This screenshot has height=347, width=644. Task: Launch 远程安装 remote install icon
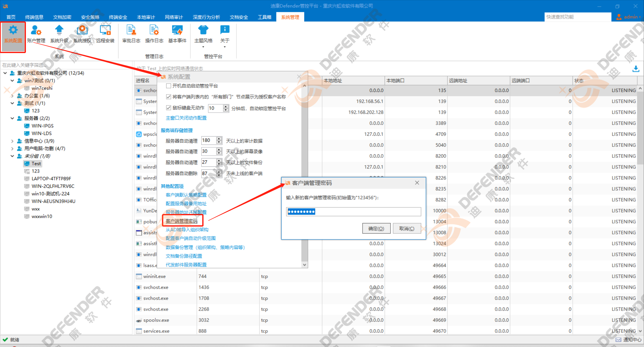[x=105, y=30]
